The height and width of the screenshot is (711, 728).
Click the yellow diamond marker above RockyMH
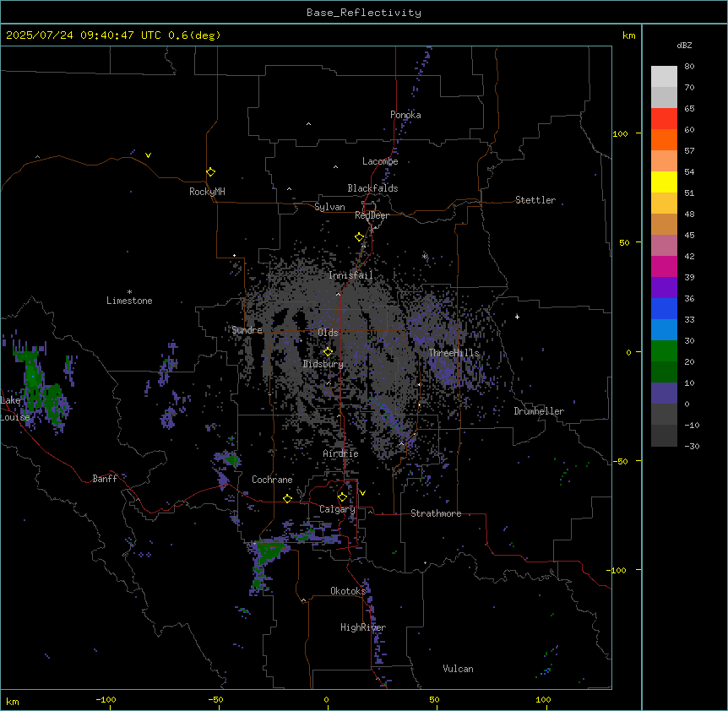click(x=210, y=171)
